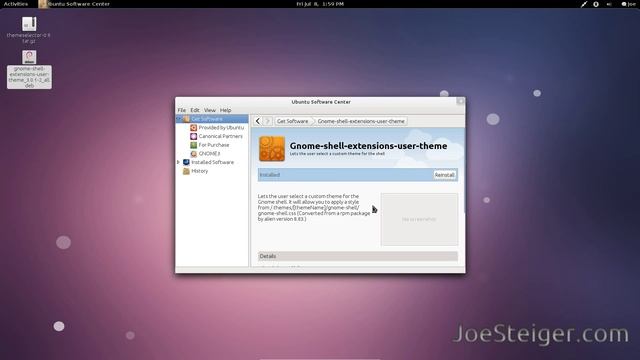Open the View menu
Image resolution: width=640 pixels, height=360 pixels.
(210, 110)
